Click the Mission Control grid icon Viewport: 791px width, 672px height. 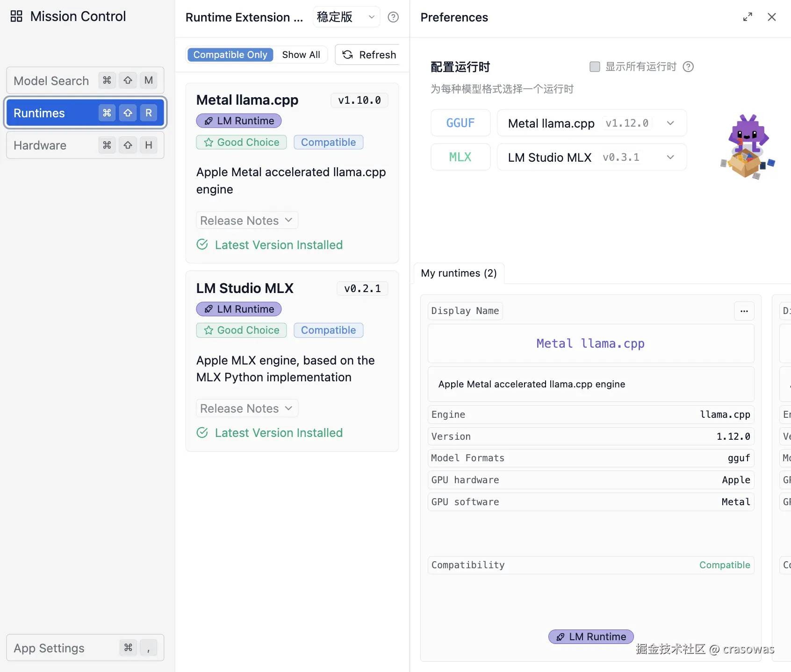(x=16, y=16)
